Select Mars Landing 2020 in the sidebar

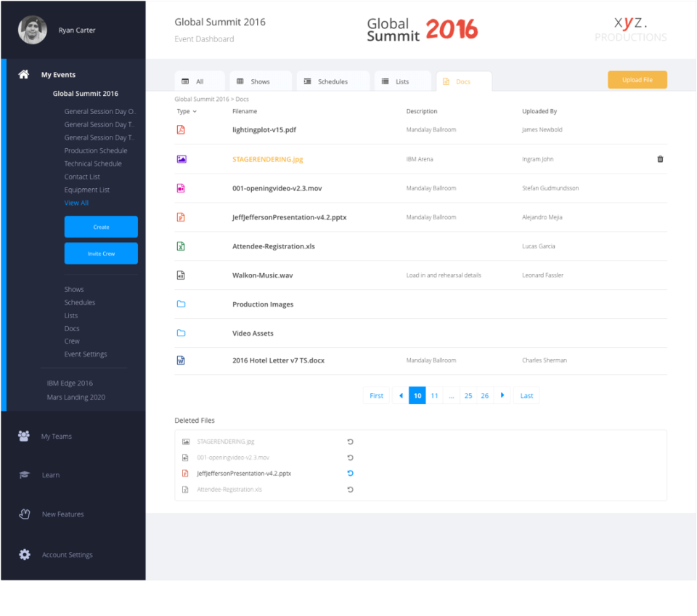tap(76, 397)
